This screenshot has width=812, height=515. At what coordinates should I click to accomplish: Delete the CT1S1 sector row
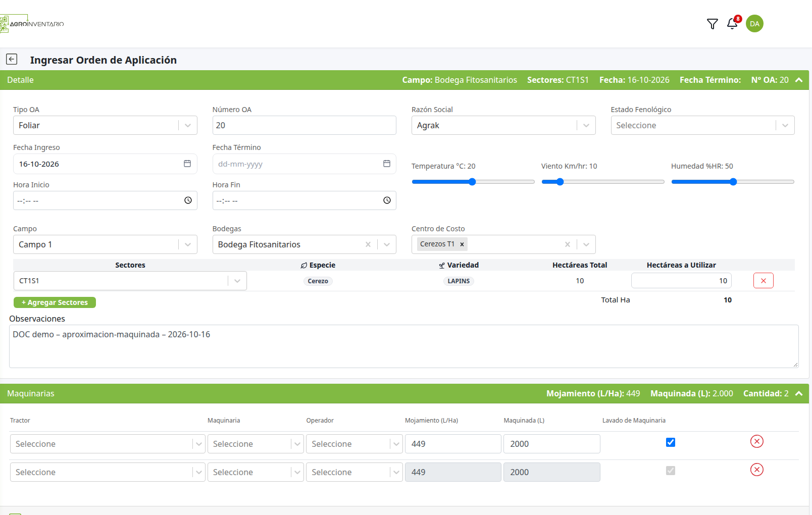pos(764,281)
